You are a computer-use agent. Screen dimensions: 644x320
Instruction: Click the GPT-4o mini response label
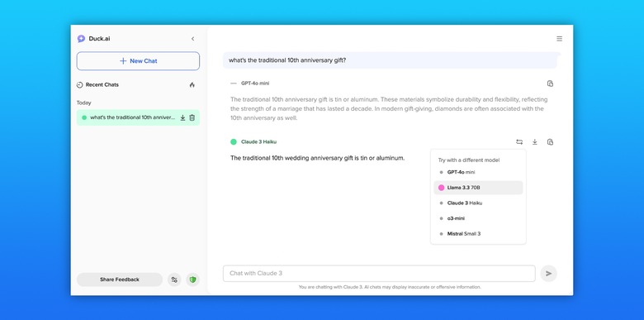pyautogui.click(x=255, y=84)
